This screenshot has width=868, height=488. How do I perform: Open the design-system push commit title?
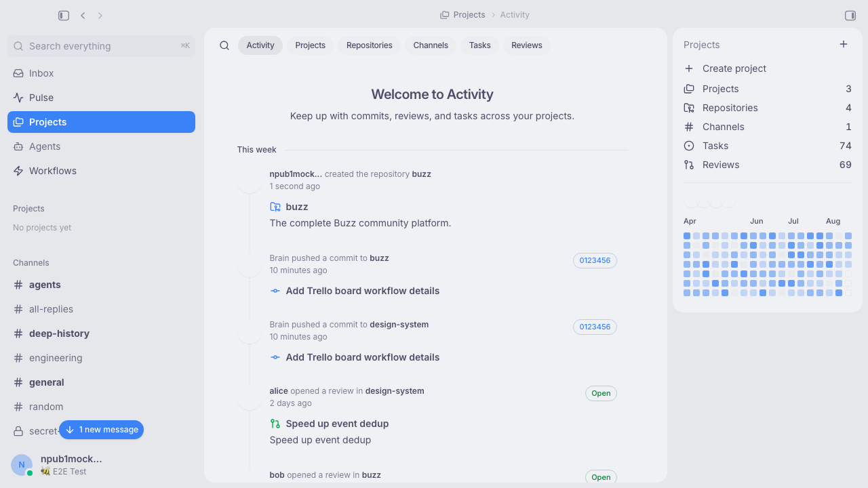363,357
